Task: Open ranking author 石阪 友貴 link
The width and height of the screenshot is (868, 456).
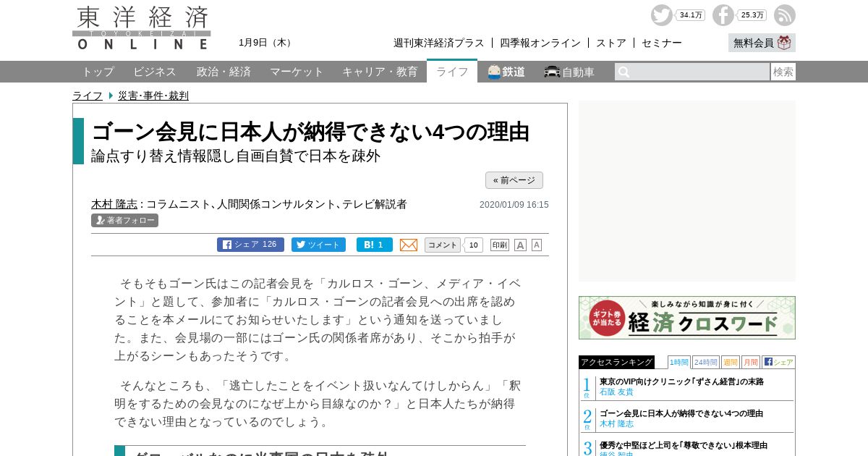Action: 616,392
